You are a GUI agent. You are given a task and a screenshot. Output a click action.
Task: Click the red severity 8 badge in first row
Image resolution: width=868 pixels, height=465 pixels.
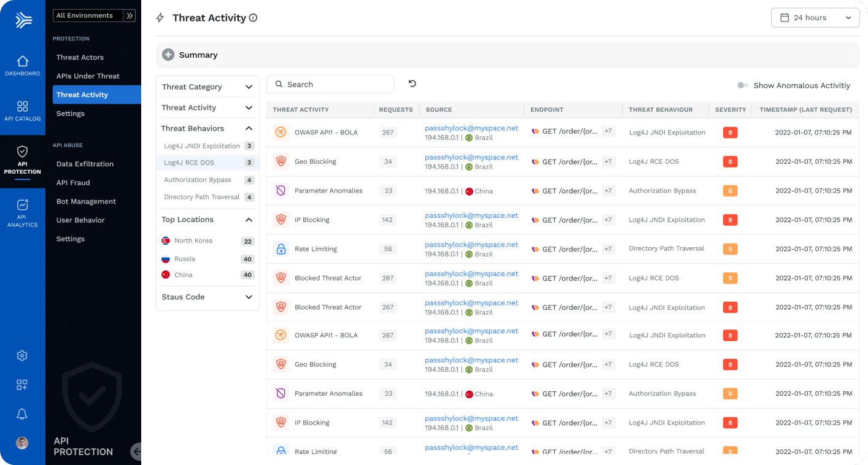point(730,133)
